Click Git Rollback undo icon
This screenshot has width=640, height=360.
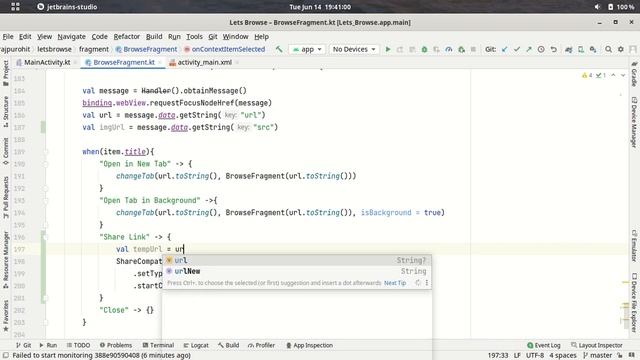click(x=553, y=49)
